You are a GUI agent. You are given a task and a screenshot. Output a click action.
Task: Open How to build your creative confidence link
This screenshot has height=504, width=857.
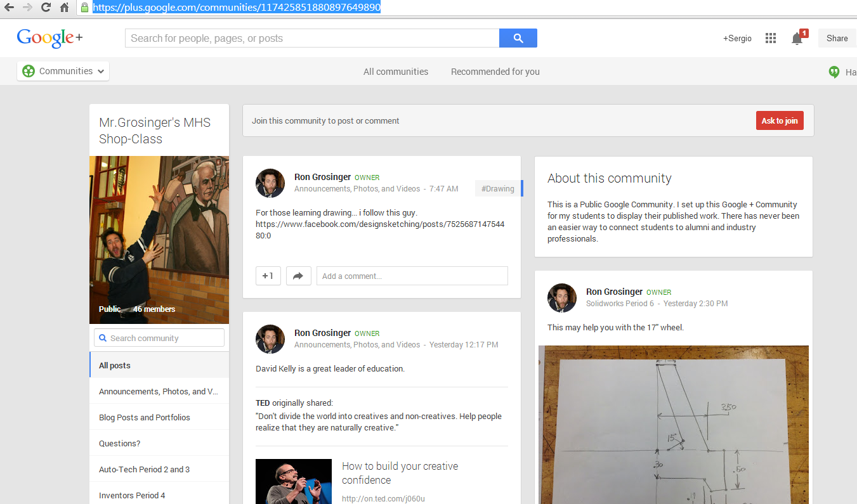point(400,473)
